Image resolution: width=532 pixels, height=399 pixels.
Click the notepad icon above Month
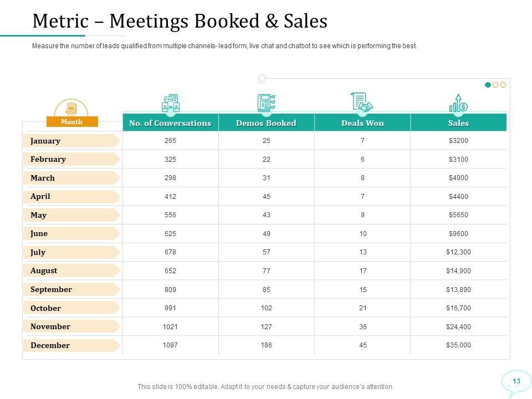71,108
